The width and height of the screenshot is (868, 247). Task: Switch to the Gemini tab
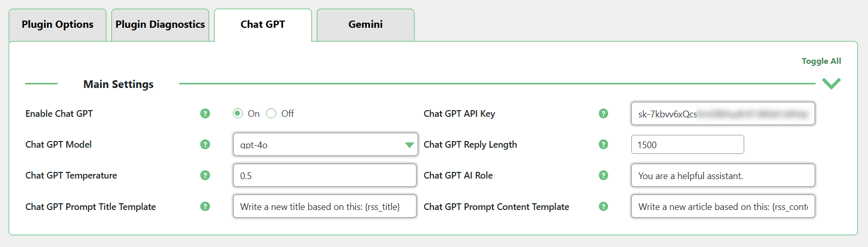366,25
